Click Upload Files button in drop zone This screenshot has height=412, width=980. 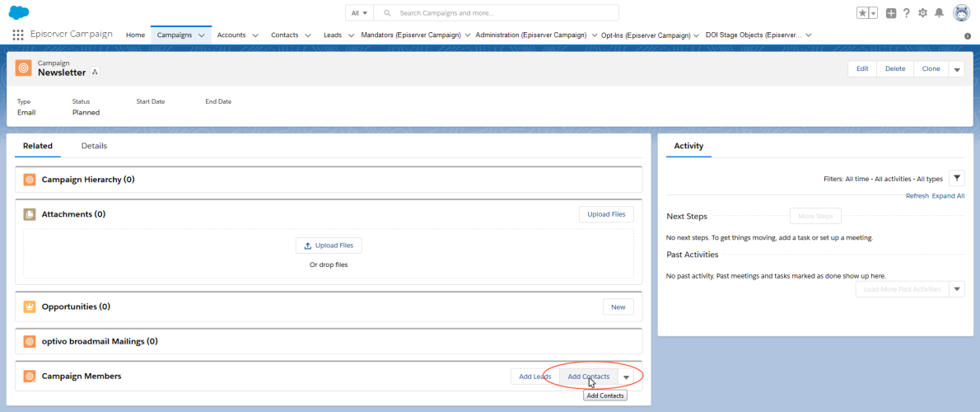pyautogui.click(x=329, y=246)
